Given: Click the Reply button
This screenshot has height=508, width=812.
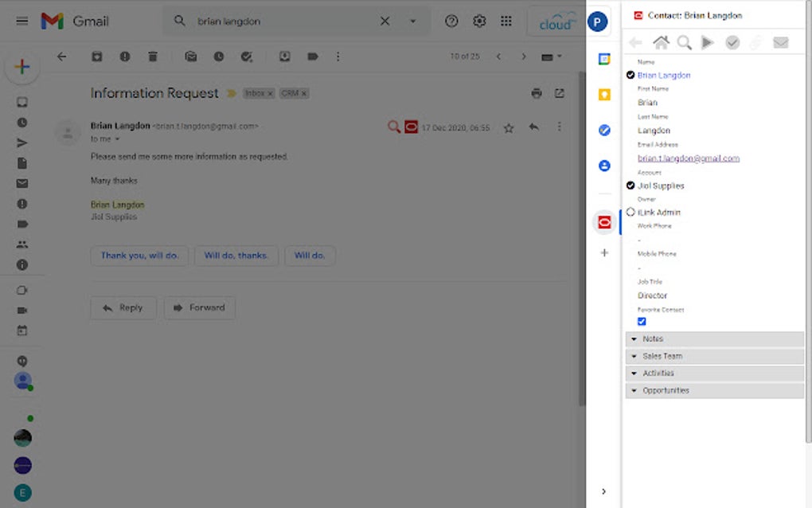Looking at the screenshot, I should [x=123, y=307].
